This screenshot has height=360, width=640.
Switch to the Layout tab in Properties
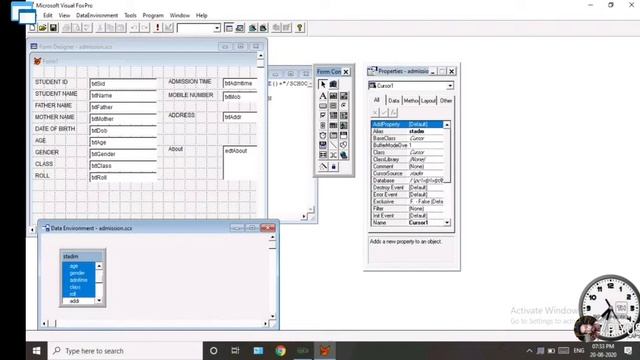pyautogui.click(x=428, y=100)
